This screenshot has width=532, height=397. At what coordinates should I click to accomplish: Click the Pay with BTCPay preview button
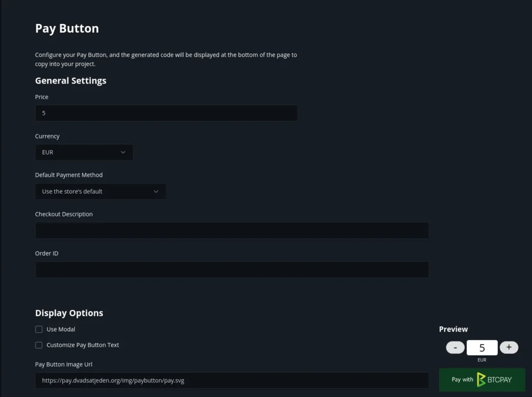pyautogui.click(x=482, y=379)
